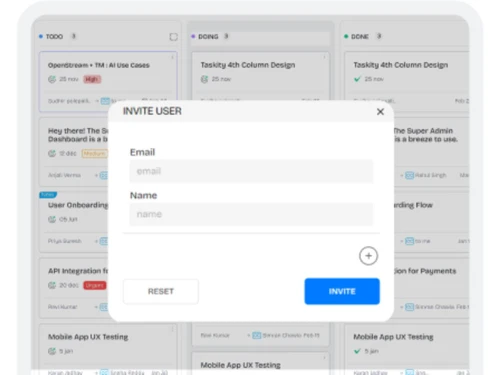Viewport: 500px width, 375px height.
Task: Click the blue INVITE button
Action: click(342, 291)
